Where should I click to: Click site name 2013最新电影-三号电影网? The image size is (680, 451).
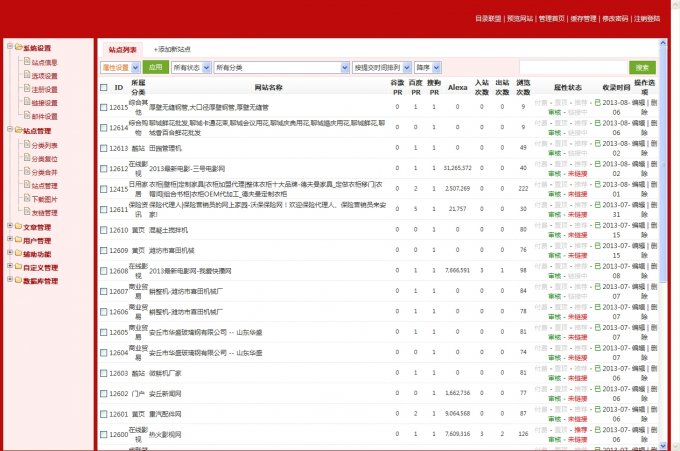point(187,169)
